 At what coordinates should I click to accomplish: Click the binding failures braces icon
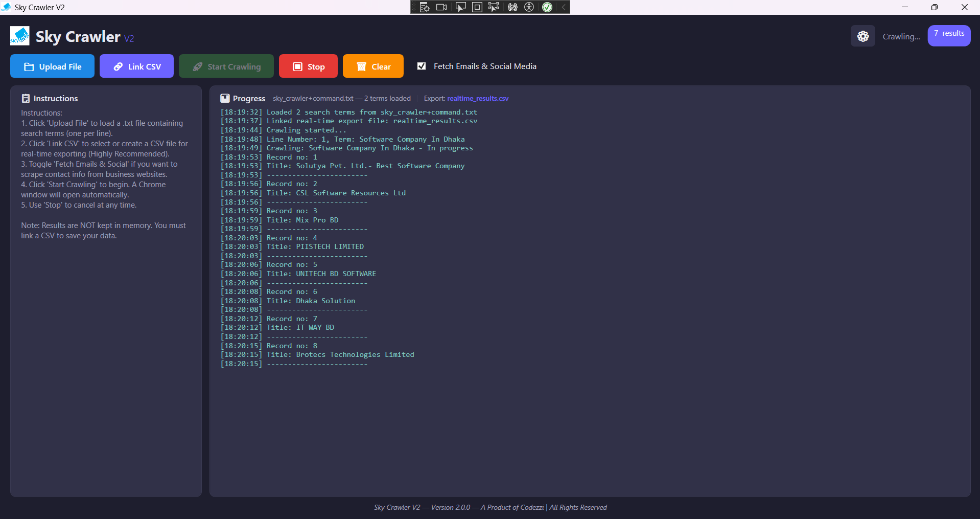(x=512, y=7)
